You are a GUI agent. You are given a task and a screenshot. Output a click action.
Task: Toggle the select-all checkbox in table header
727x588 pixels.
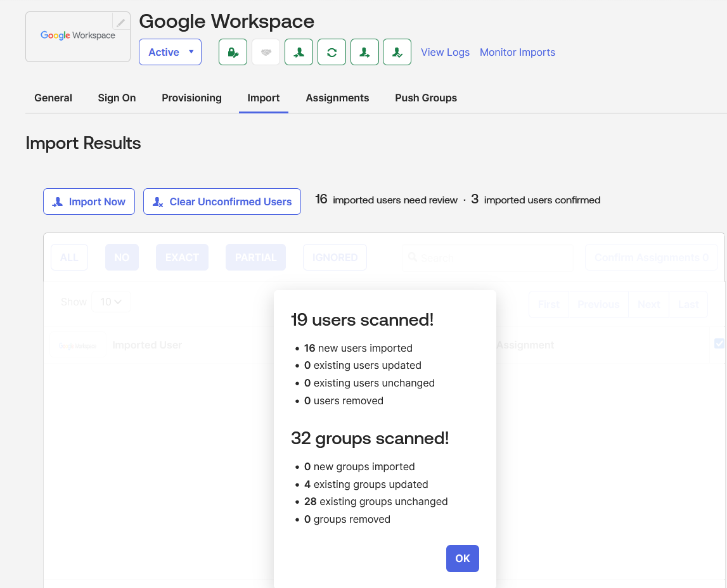(x=719, y=343)
